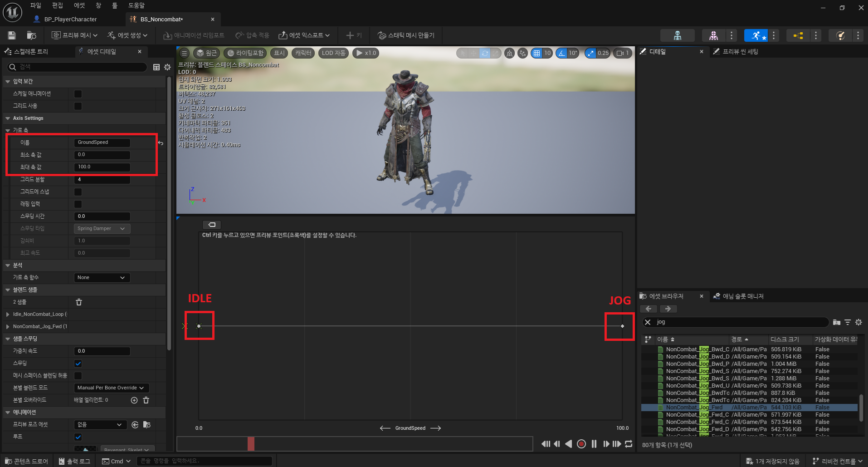Pause the animation preview
Screen dimensions: 868x467
pos(594,444)
